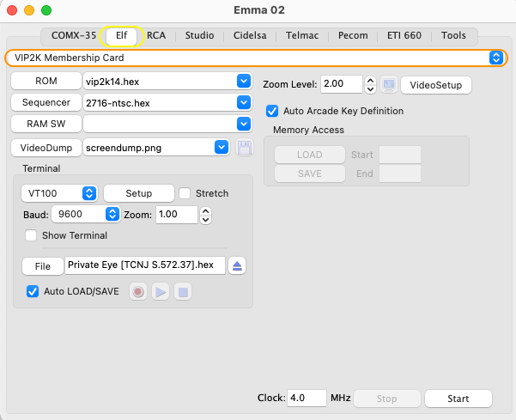Open the Pecom tab
Viewport: 516px width, 420px height.
353,35
